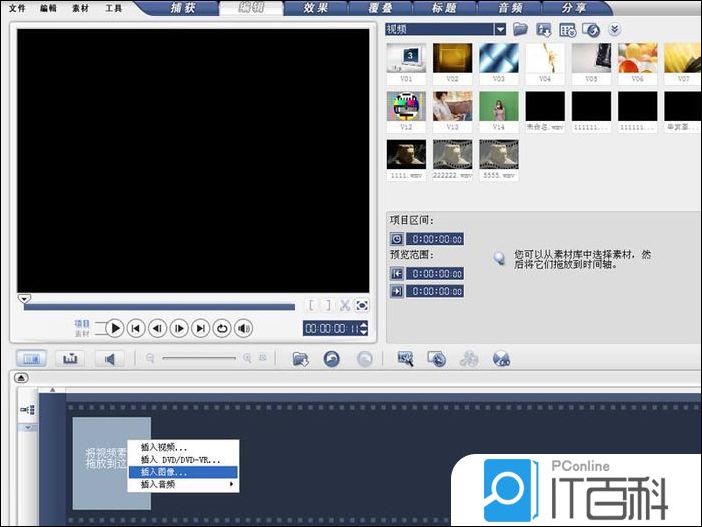Expand the 插入音频 submenu arrow
702x527 pixels.
point(233,484)
